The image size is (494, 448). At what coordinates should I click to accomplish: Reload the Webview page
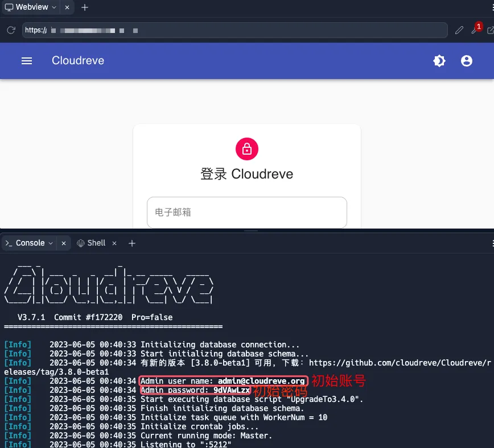coord(11,30)
